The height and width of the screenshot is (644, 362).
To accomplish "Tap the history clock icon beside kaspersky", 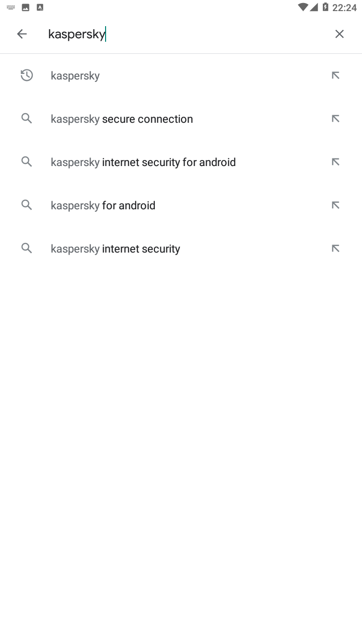I will point(27,75).
